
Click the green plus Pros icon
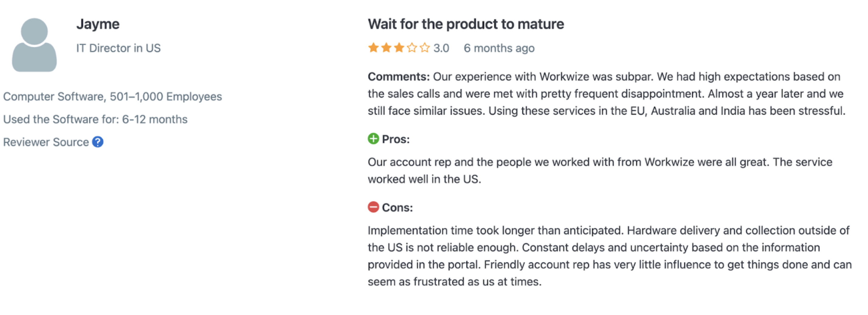(373, 139)
